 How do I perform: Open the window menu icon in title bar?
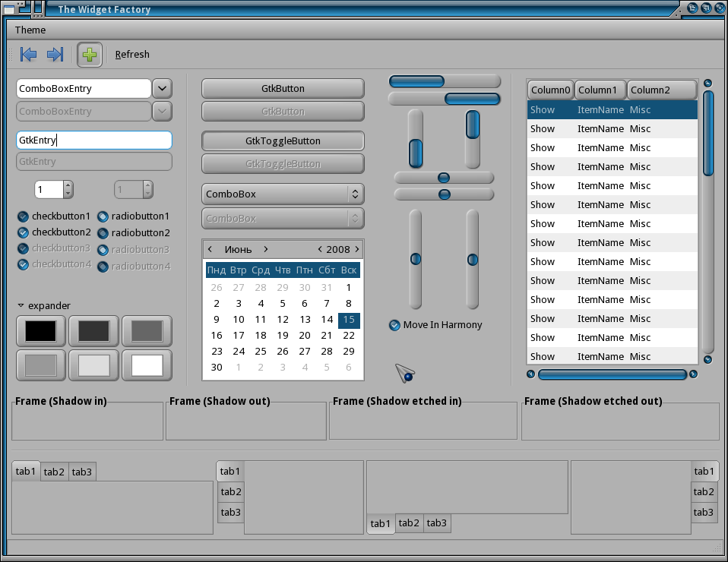tap(9, 9)
